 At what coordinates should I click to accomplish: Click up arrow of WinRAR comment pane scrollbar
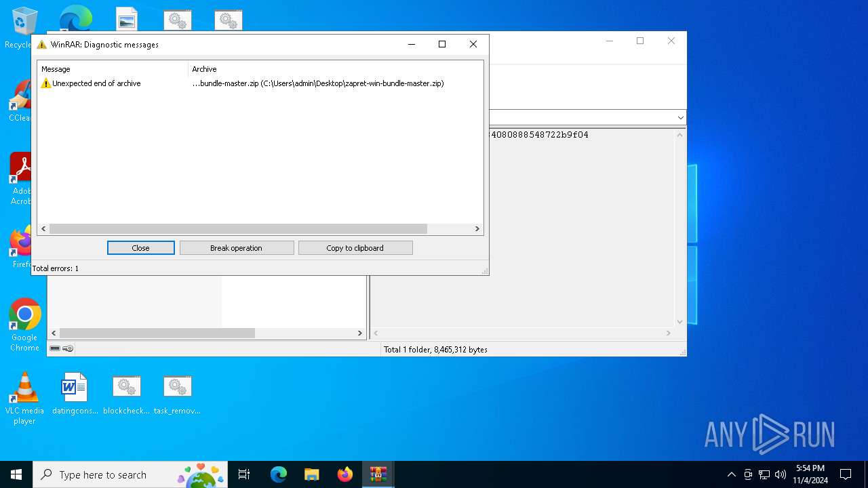tap(679, 134)
